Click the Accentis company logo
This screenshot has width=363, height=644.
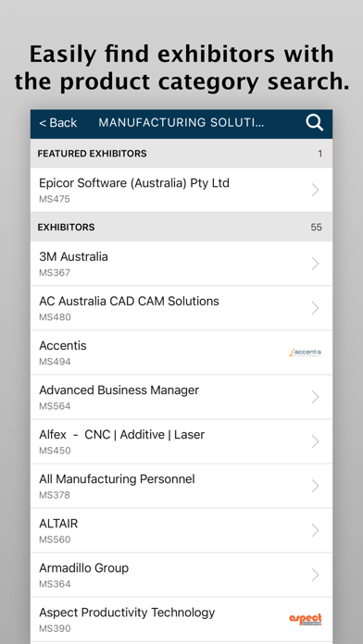305,353
